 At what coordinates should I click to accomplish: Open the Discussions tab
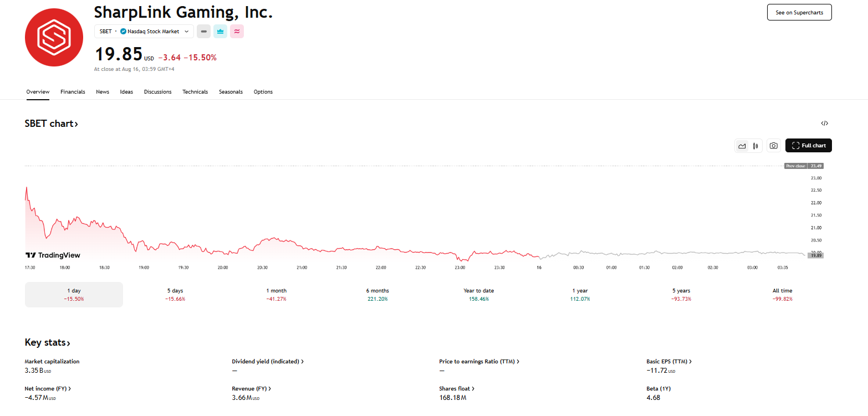[x=157, y=92]
